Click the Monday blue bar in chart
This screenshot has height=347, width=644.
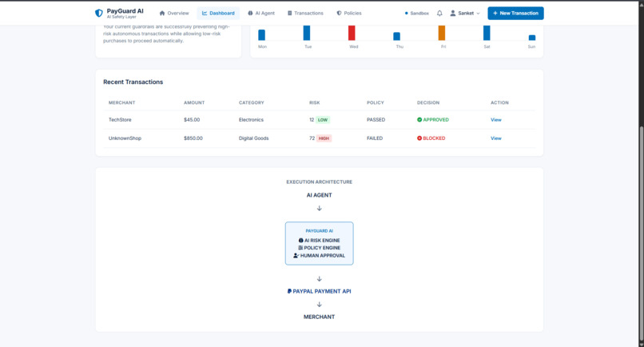(261, 35)
